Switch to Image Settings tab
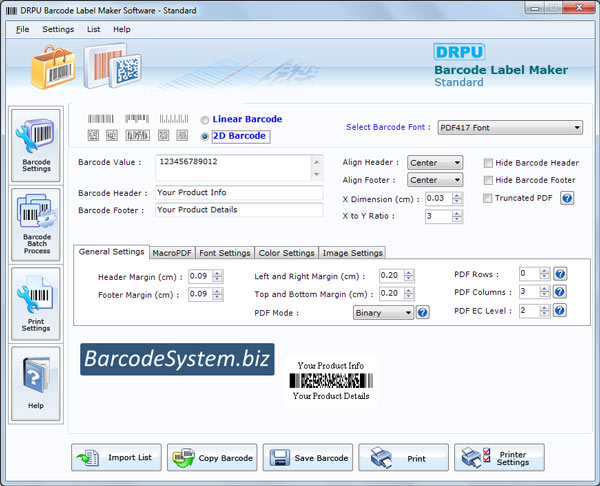 pos(352,253)
